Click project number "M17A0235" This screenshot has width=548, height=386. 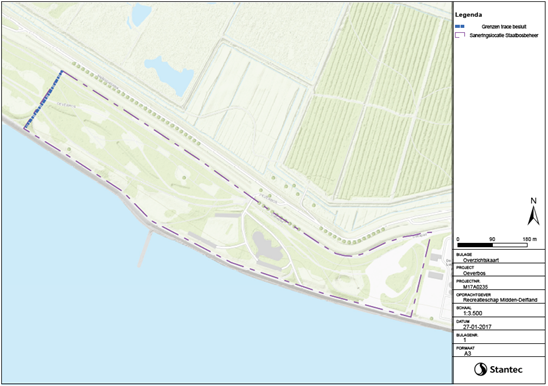coord(475,287)
